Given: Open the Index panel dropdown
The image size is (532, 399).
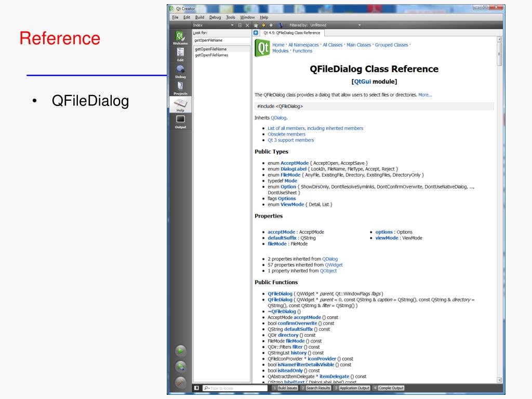Looking at the screenshot, I should (x=232, y=25).
